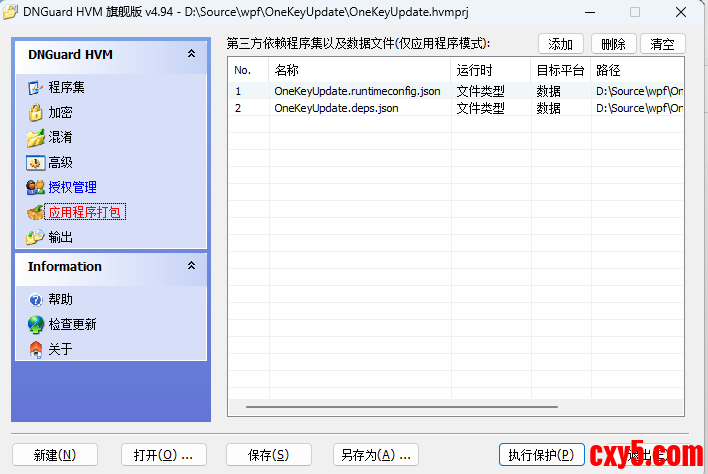Open the 加密 section
This screenshot has height=474, width=708.
coord(60,112)
